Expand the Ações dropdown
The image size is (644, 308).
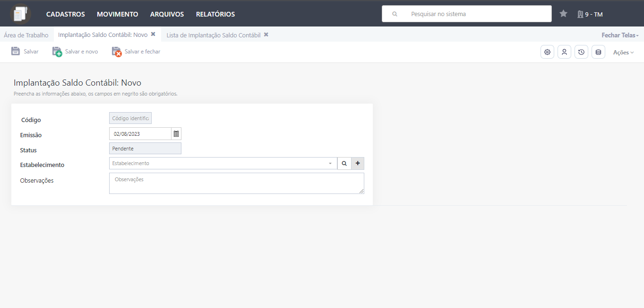(623, 53)
